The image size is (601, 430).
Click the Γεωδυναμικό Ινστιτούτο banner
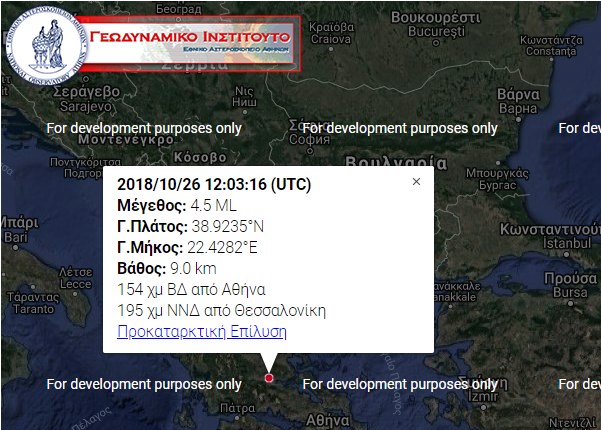190,44
